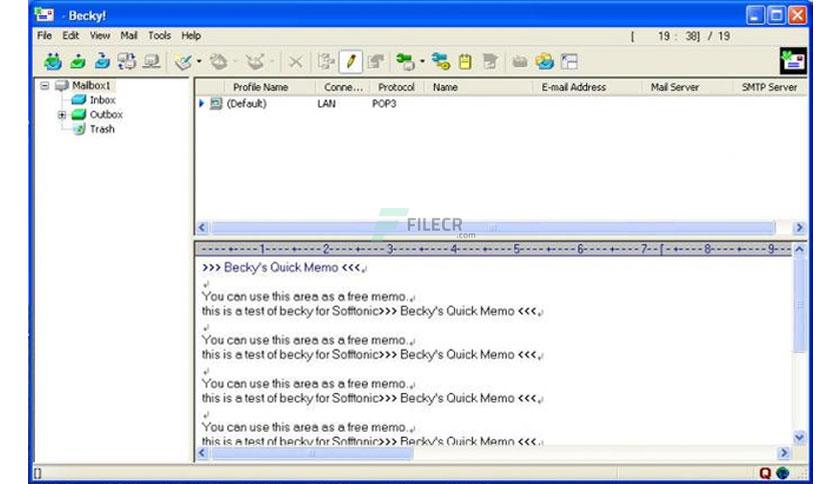Expand the Outbox folder node

[62, 115]
